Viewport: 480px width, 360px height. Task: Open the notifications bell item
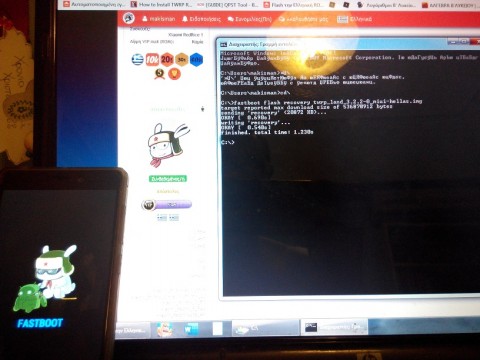[201, 19]
